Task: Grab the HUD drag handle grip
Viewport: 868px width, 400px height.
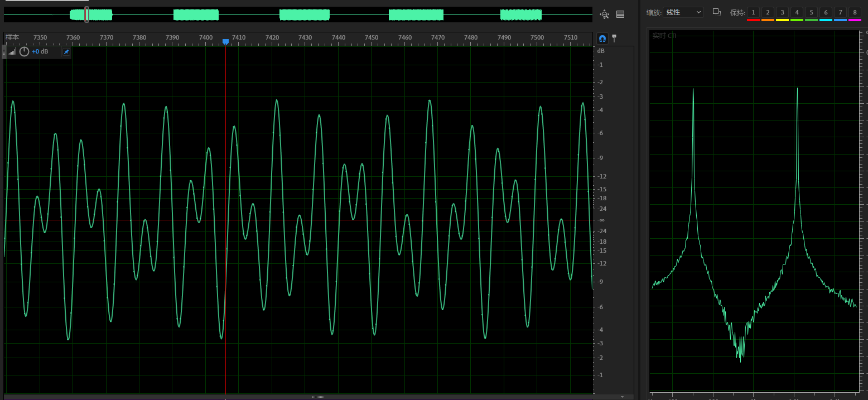Action: point(4,52)
